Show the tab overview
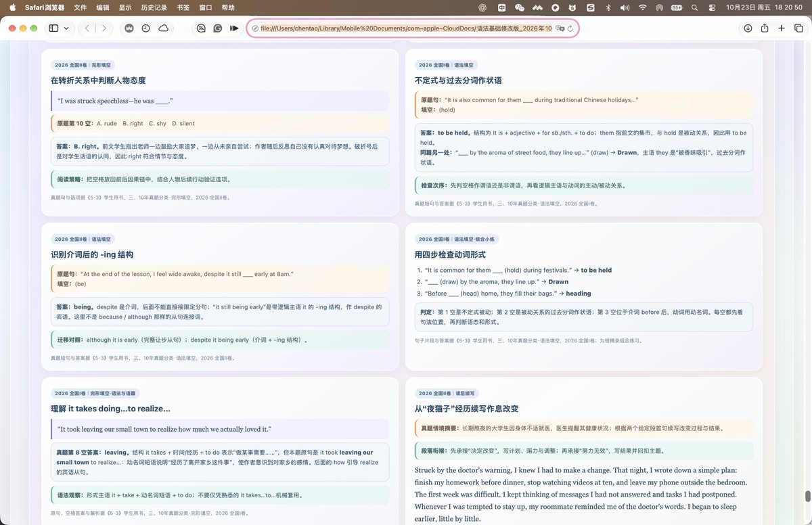This screenshot has width=812, height=525. coord(798,28)
